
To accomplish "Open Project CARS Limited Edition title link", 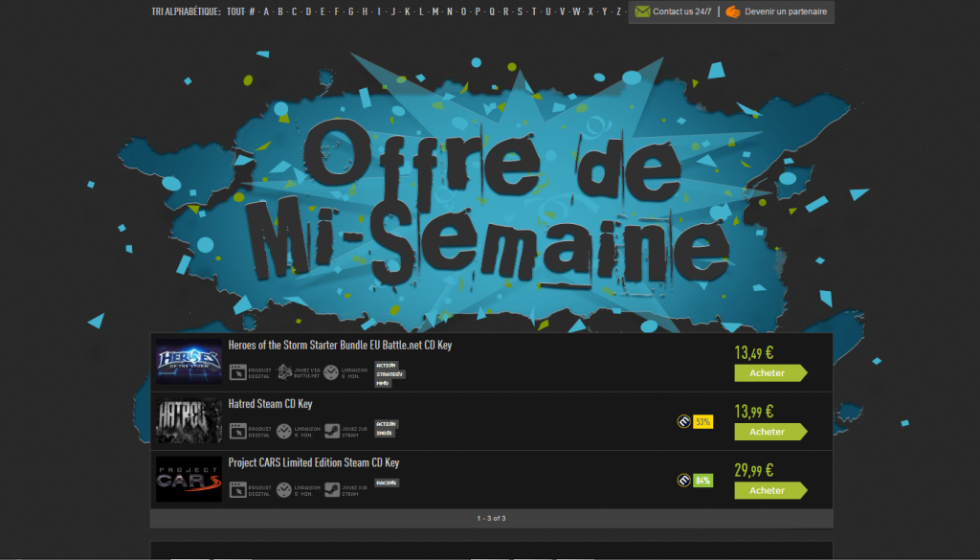I will tap(313, 462).
